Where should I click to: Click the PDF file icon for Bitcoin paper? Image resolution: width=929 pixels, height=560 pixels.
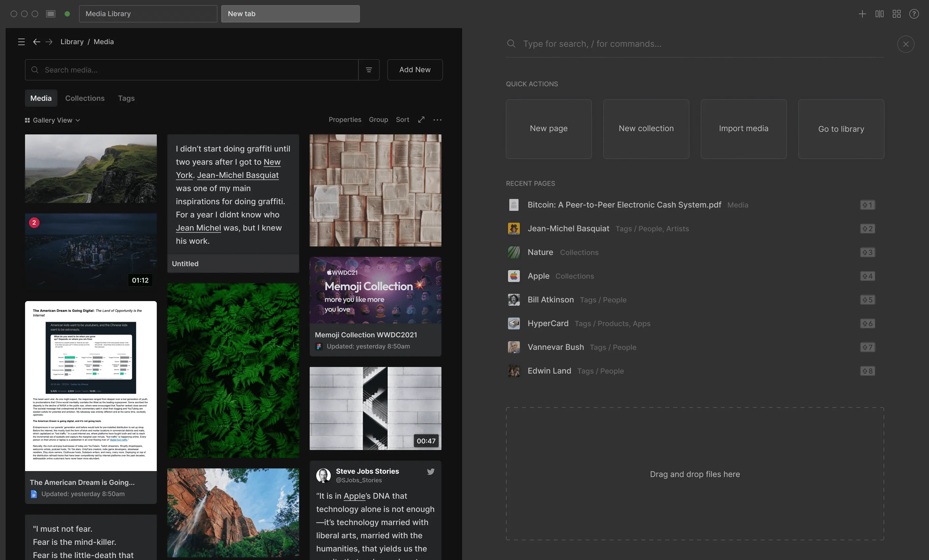[514, 205]
